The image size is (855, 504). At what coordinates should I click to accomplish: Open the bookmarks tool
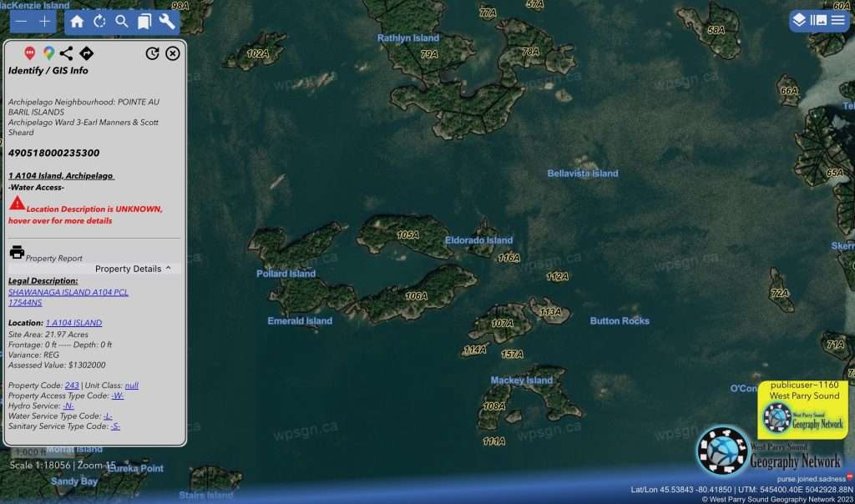click(144, 22)
